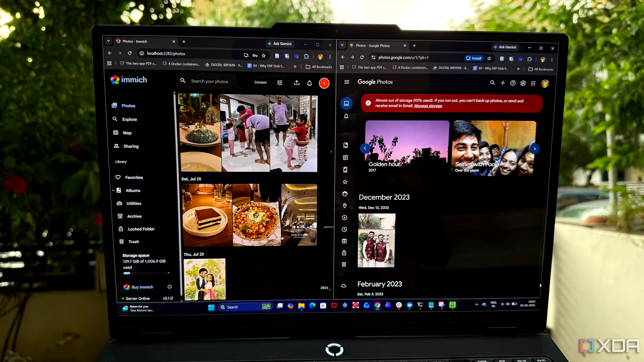Click the Windows Start button

click(211, 307)
